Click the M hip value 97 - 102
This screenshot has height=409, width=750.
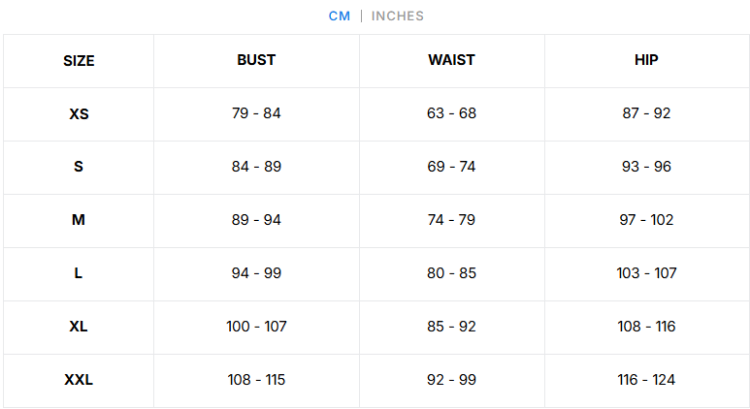pyautogui.click(x=646, y=220)
